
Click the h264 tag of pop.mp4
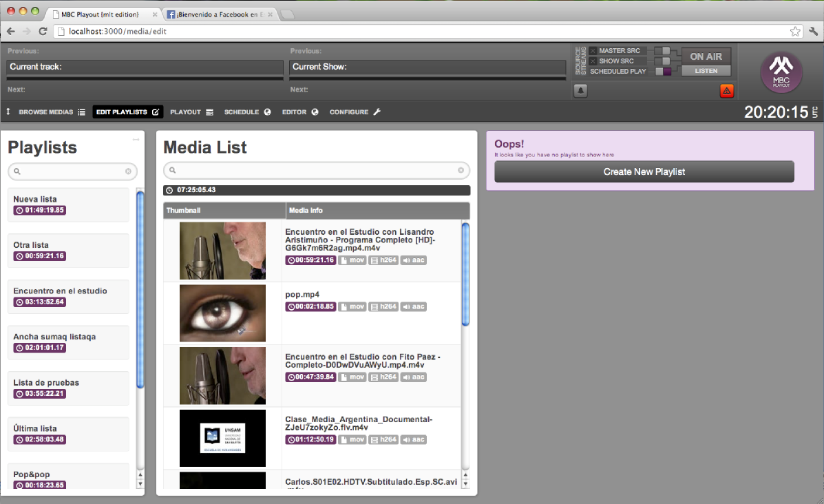tap(383, 306)
